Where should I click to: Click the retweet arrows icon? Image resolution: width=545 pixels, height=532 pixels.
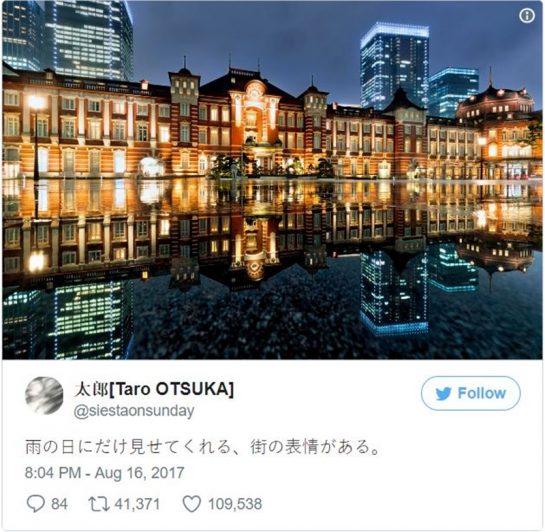99,504
